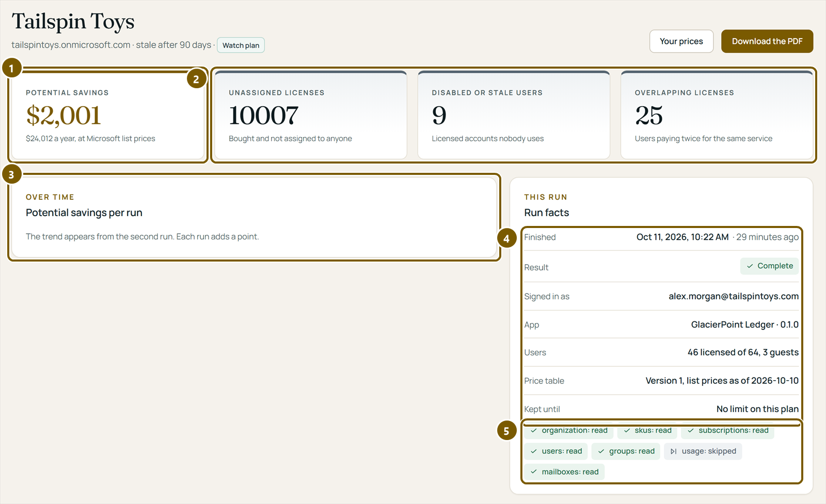
Task: Click the alex.morgan@tailspintoys.com value
Action: 734,297
